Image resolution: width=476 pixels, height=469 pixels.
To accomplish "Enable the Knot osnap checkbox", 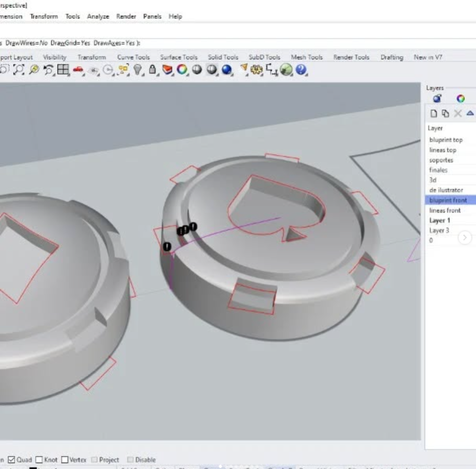I will [x=39, y=460].
